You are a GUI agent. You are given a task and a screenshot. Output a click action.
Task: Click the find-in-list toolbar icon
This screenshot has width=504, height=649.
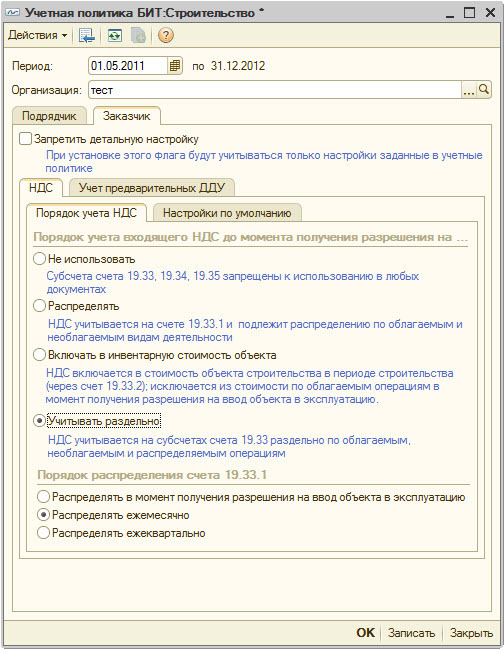click(87, 35)
